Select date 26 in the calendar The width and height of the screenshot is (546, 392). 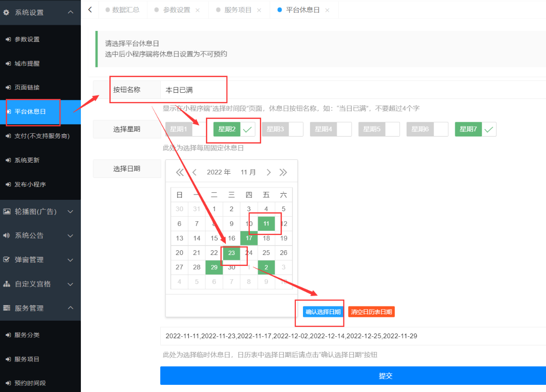point(283,253)
